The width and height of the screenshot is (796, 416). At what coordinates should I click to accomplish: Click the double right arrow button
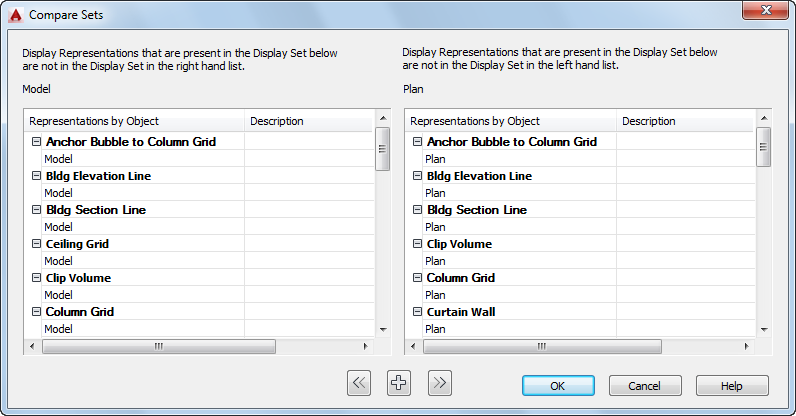click(x=440, y=383)
